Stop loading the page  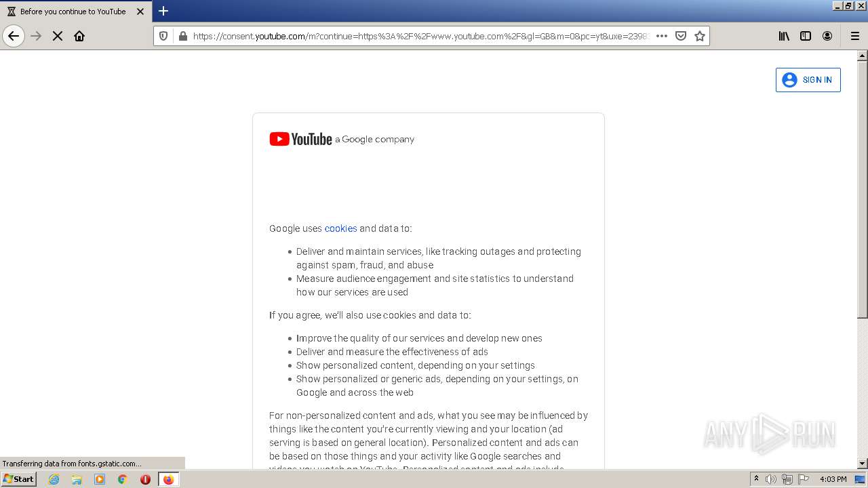click(x=58, y=36)
